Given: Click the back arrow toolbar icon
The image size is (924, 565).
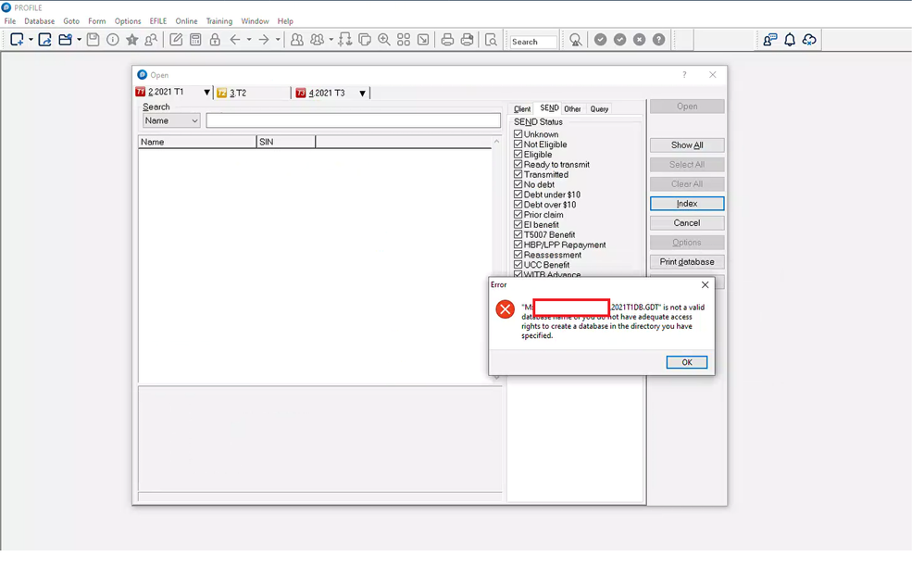Looking at the screenshot, I should tap(235, 40).
